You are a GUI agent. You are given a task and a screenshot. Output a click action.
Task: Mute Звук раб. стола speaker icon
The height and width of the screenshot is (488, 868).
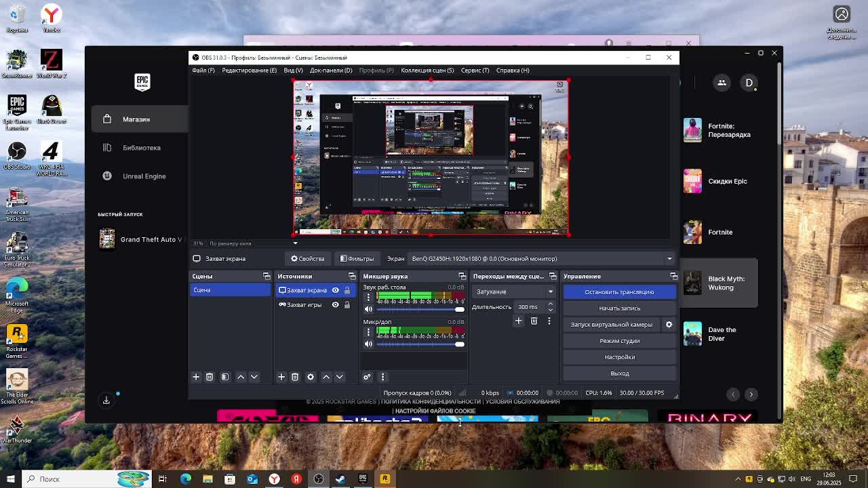pos(368,309)
